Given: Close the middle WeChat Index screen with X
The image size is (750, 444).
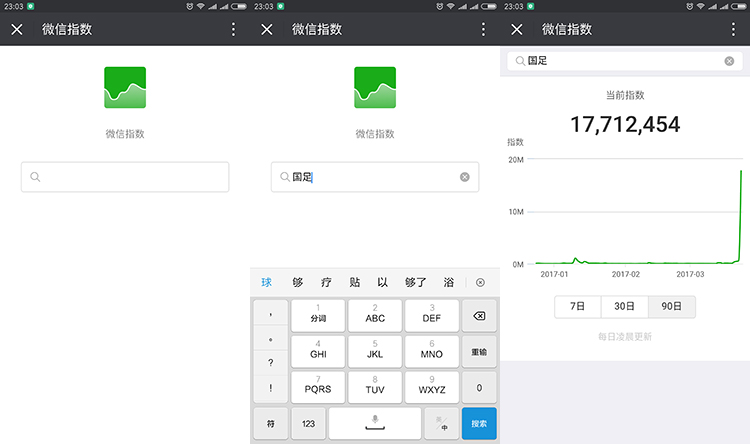Looking at the screenshot, I should [267, 30].
